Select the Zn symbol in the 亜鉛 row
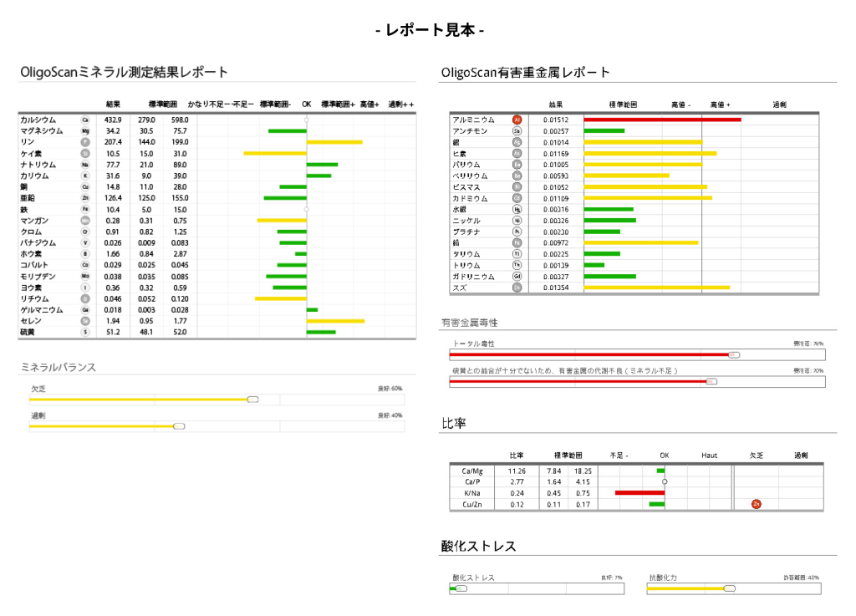This screenshot has width=856, height=616. [84, 198]
